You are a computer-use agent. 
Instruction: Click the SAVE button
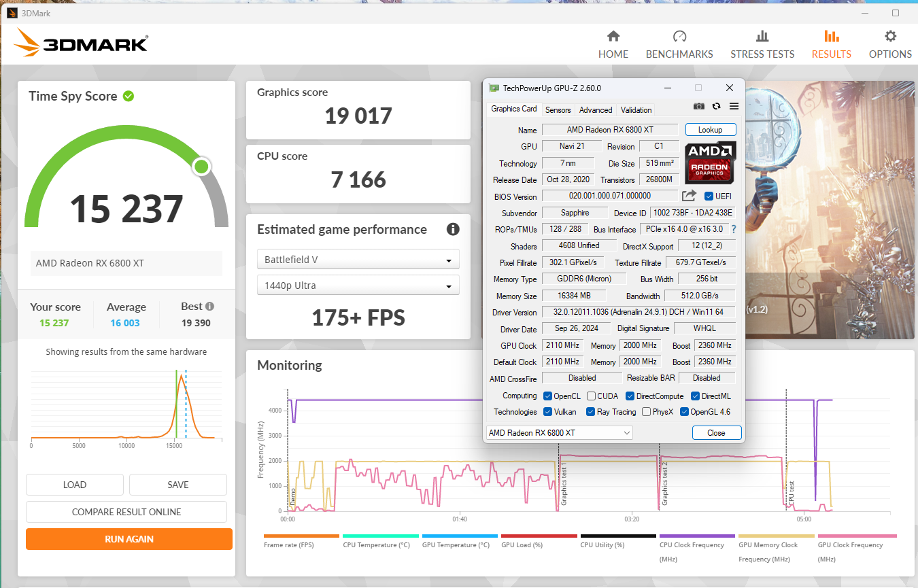point(178,485)
